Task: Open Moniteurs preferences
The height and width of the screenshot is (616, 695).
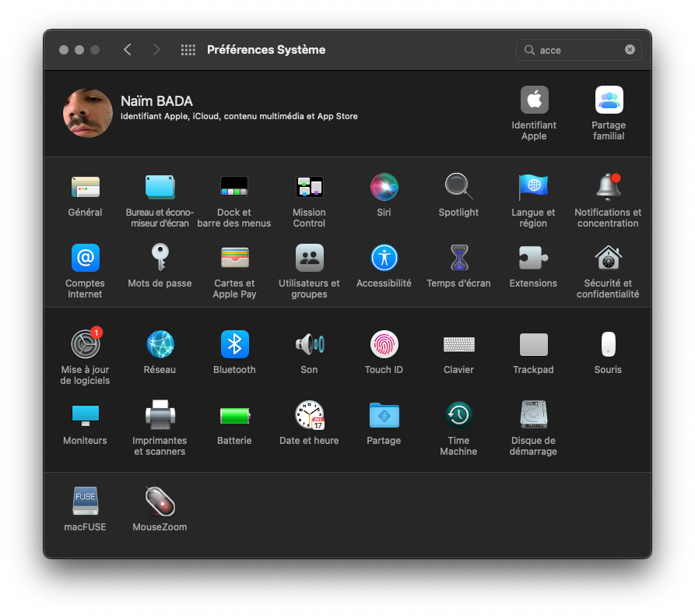Action: tap(85, 415)
